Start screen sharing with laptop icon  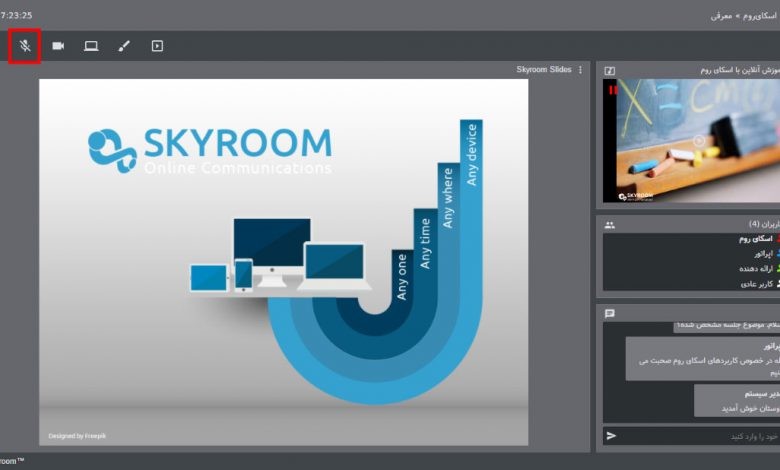point(91,46)
